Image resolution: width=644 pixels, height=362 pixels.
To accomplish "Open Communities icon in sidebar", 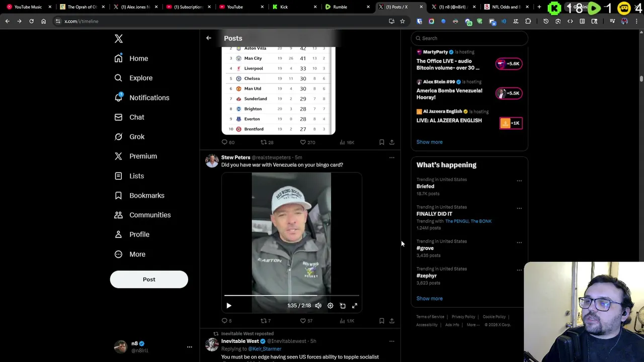I will point(118,215).
